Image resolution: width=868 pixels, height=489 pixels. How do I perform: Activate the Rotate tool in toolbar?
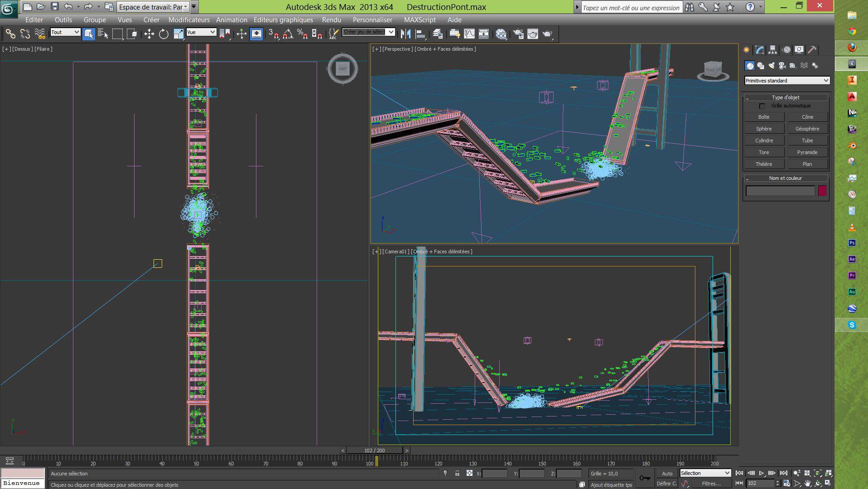(164, 34)
